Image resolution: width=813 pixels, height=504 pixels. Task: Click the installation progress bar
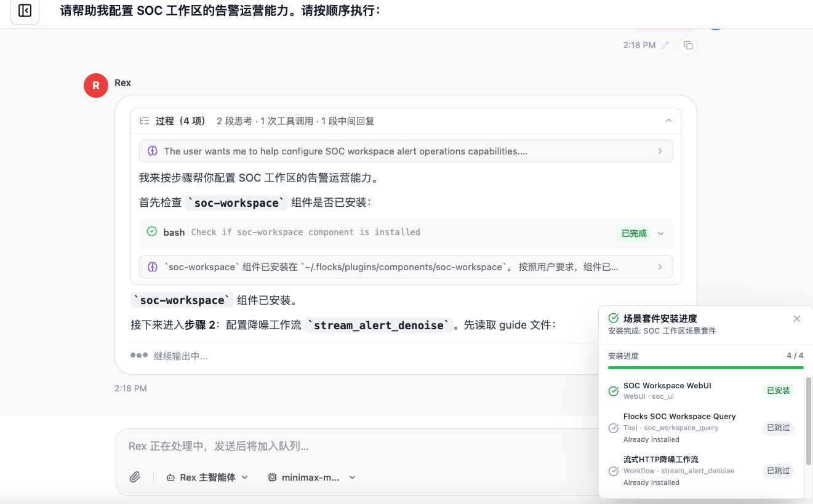tap(705, 367)
